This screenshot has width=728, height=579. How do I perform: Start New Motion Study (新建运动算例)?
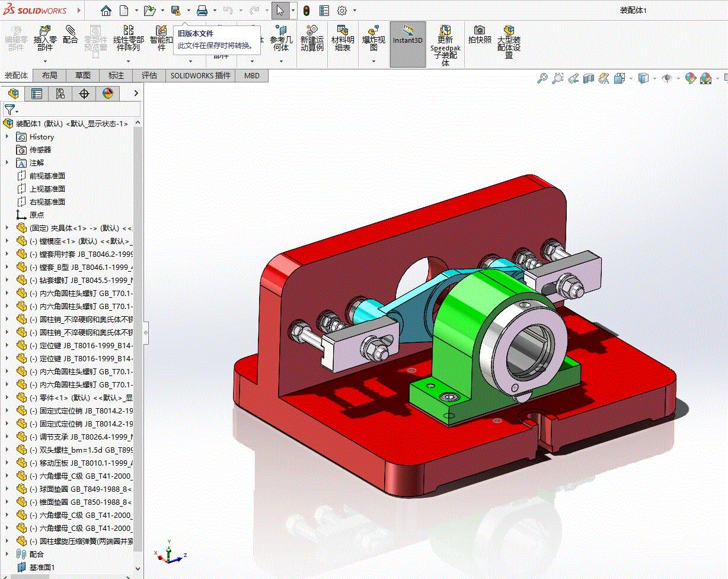[x=312, y=39]
